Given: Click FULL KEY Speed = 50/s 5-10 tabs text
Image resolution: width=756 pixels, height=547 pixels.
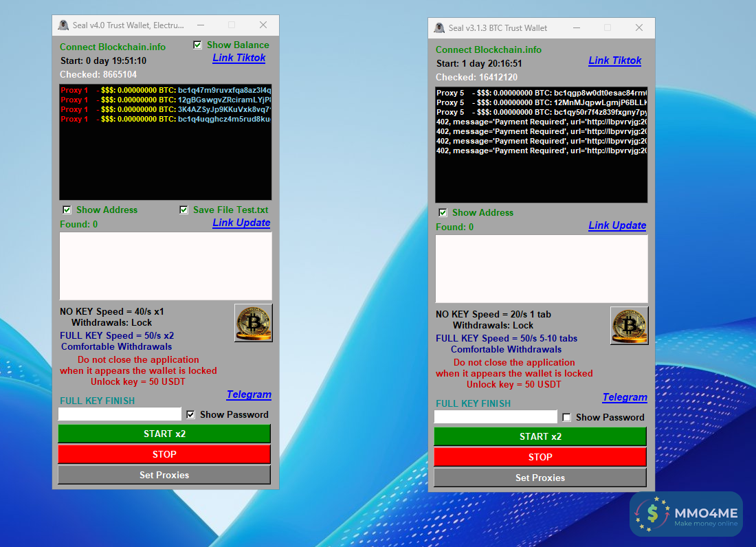Looking at the screenshot, I should [507, 339].
